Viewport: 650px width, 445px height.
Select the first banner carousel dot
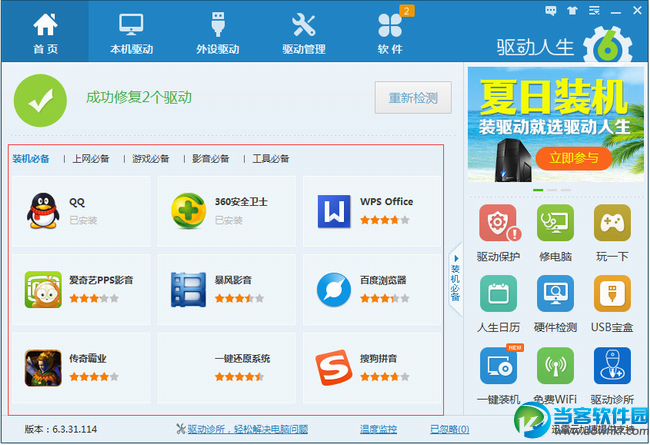[538, 190]
